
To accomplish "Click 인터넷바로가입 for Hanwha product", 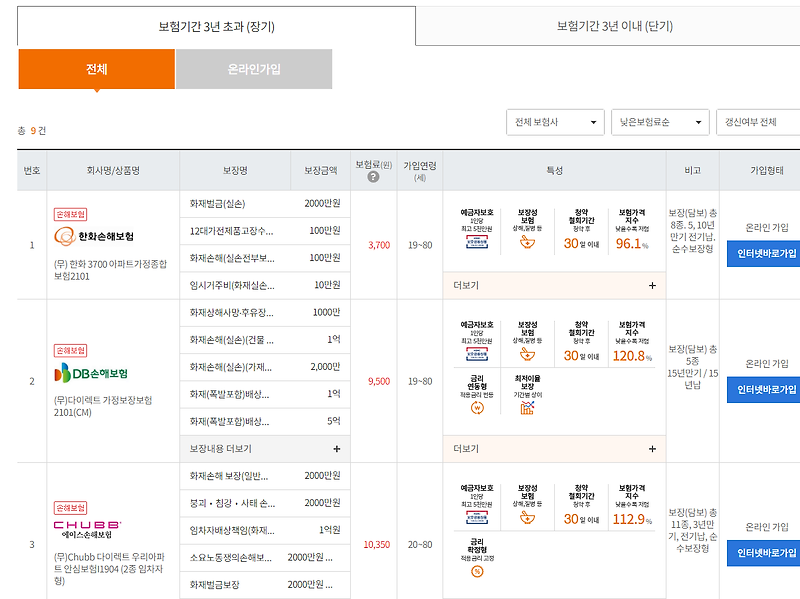I will (x=764, y=254).
